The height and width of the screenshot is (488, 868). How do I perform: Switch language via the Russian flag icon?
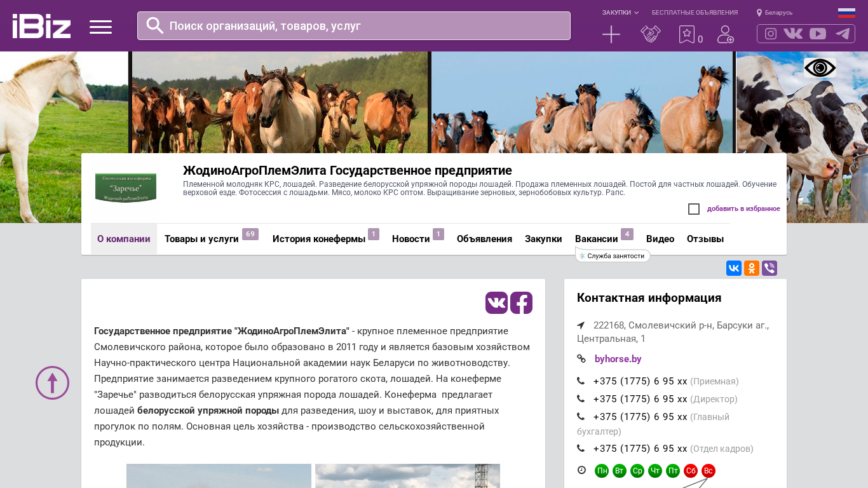point(846,13)
